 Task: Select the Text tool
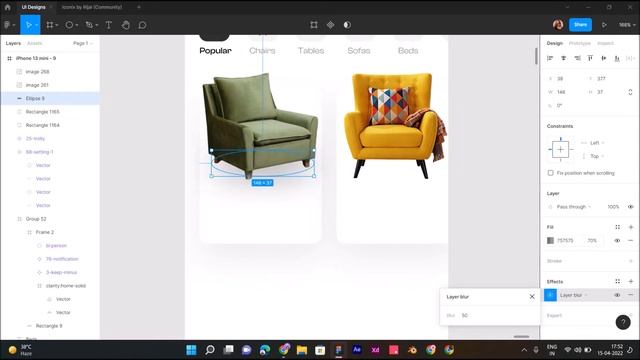tap(109, 25)
